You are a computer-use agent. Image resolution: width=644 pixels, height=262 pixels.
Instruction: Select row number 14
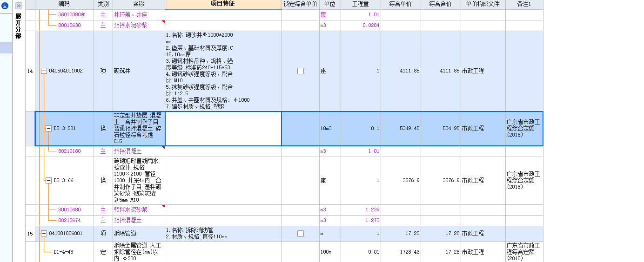pos(30,71)
